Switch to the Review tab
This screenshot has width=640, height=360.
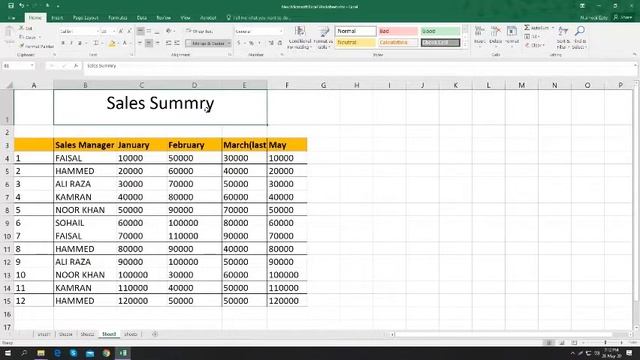click(163, 18)
